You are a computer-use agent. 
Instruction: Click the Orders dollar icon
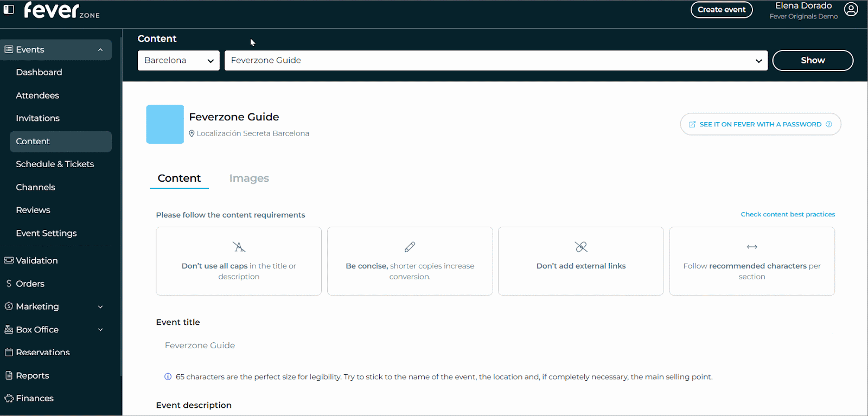click(9, 284)
